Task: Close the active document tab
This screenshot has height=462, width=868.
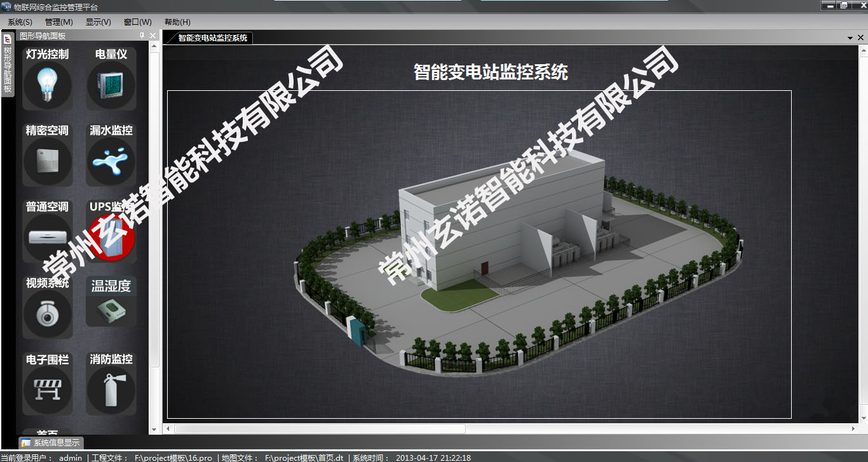Action: pyautogui.click(x=861, y=37)
